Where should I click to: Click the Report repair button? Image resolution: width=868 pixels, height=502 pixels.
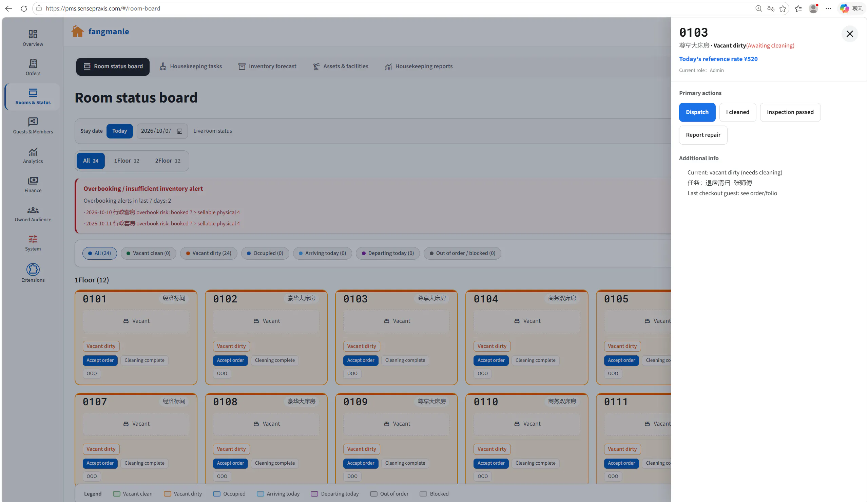[x=703, y=135]
